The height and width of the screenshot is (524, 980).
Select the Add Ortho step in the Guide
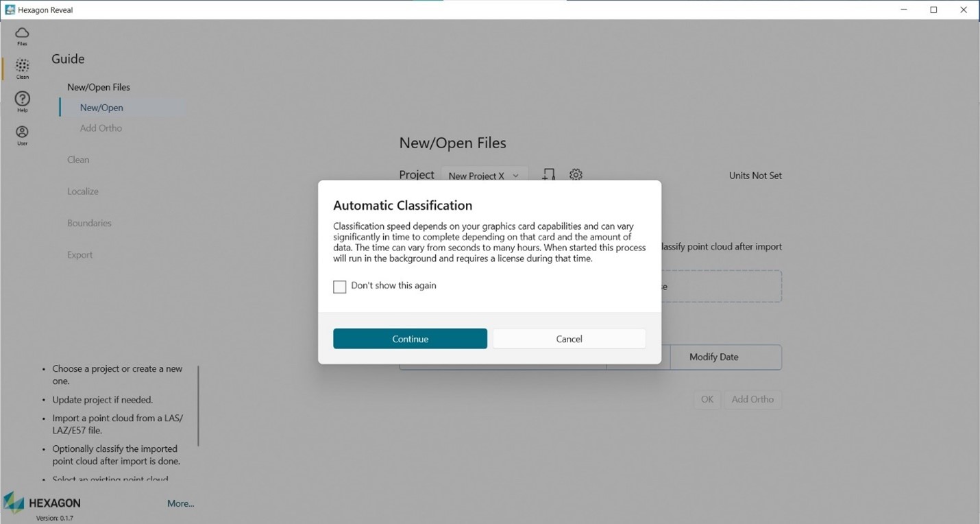pyautogui.click(x=101, y=128)
